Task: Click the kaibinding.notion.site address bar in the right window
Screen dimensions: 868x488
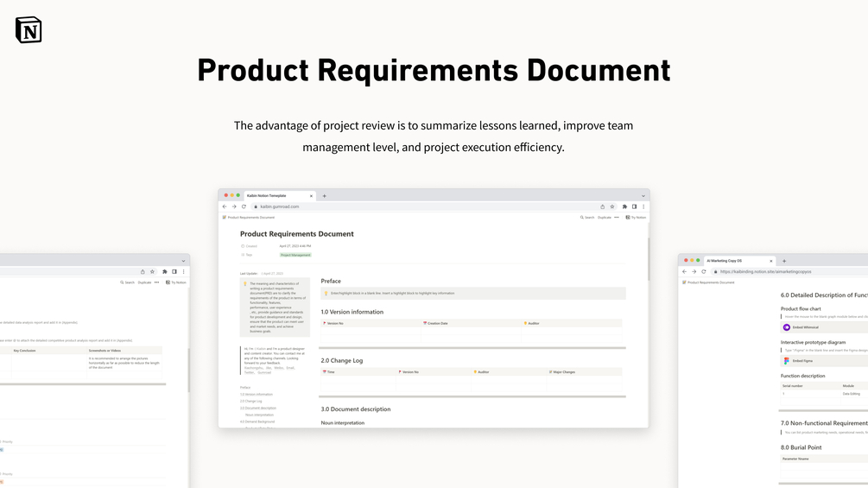Action: pos(789,272)
